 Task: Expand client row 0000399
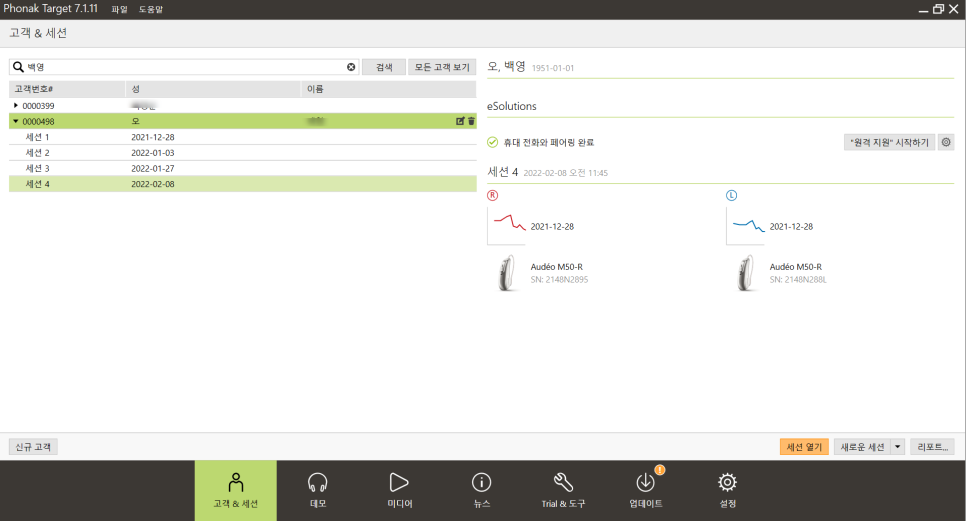[16, 106]
